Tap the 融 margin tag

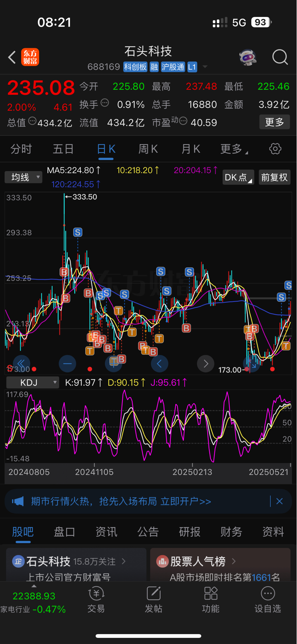154,67
